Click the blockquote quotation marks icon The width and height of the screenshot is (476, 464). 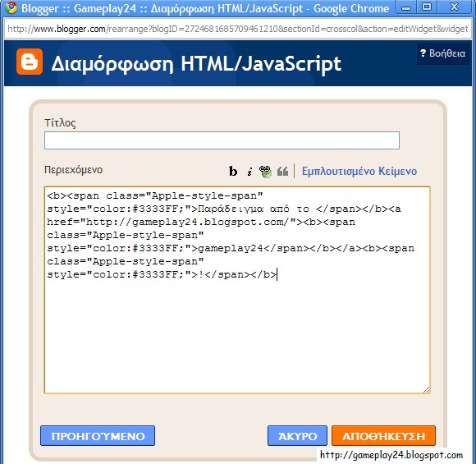(282, 172)
